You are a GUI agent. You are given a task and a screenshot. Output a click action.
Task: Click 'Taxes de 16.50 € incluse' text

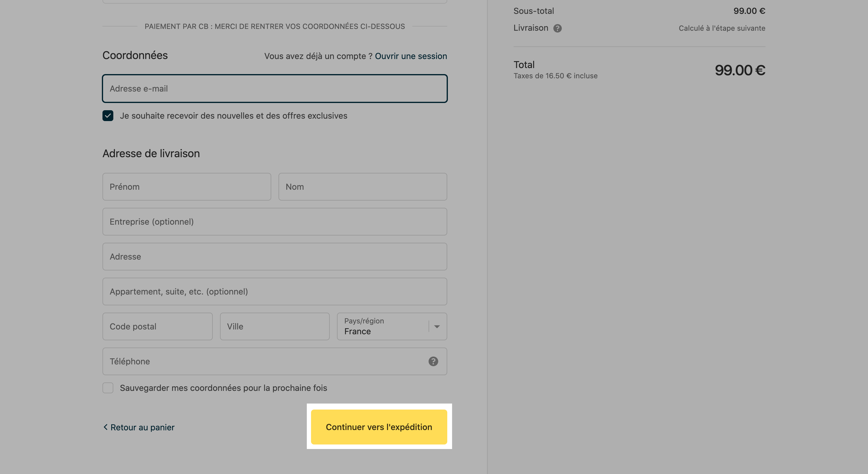click(x=555, y=76)
